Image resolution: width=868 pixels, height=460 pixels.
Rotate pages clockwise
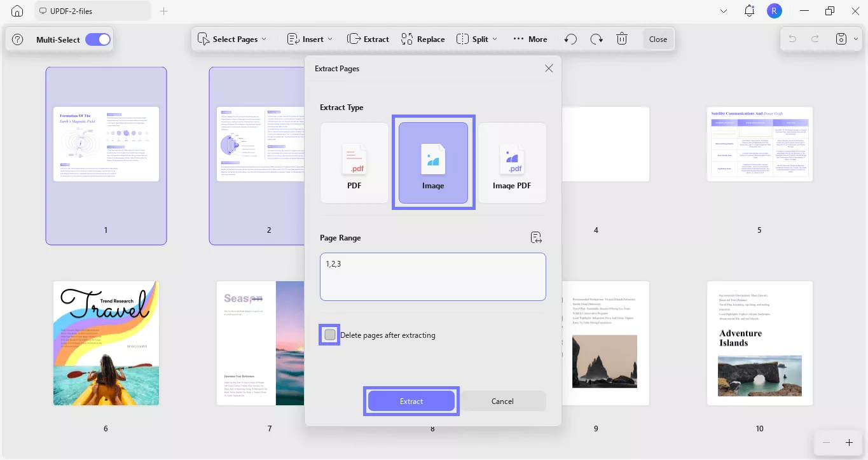coord(596,39)
